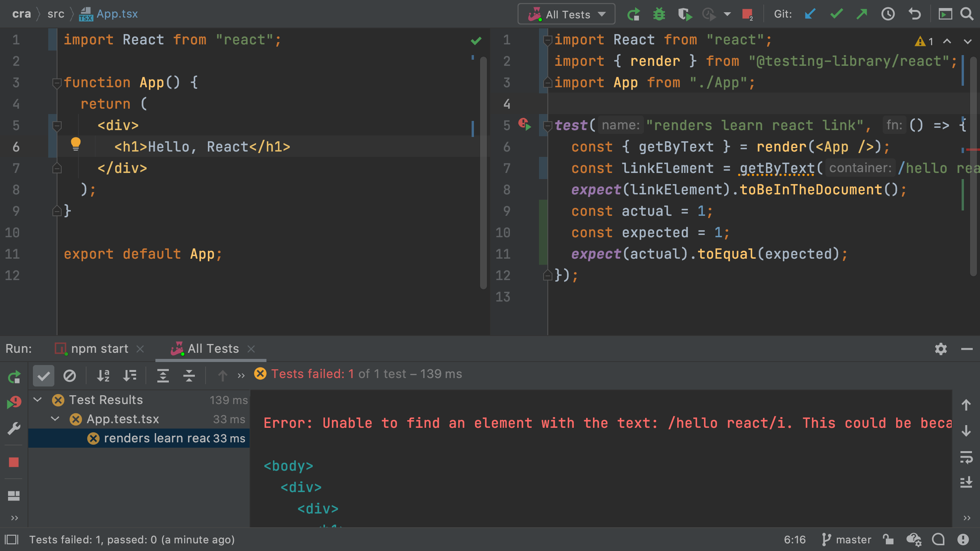Open Search Everywhere magnifier icon
The image size is (980, 551).
967,15
